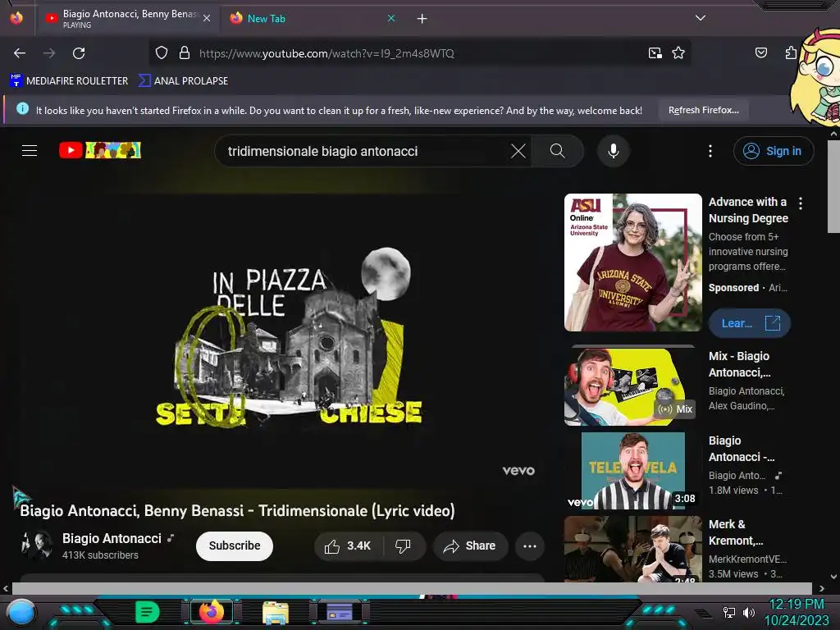Click the Refresh Firefox button

click(703, 110)
